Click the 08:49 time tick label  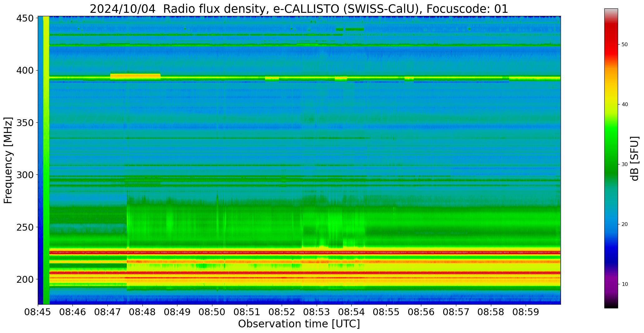point(177,312)
